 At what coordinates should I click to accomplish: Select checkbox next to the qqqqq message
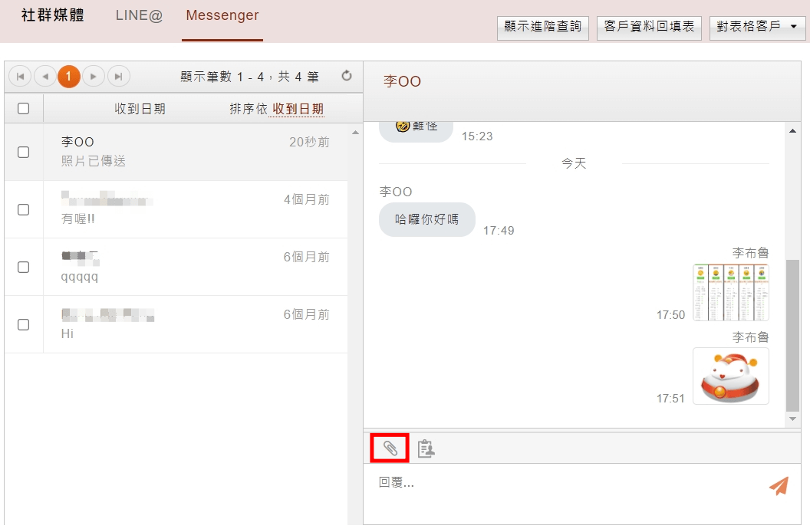[x=24, y=267]
